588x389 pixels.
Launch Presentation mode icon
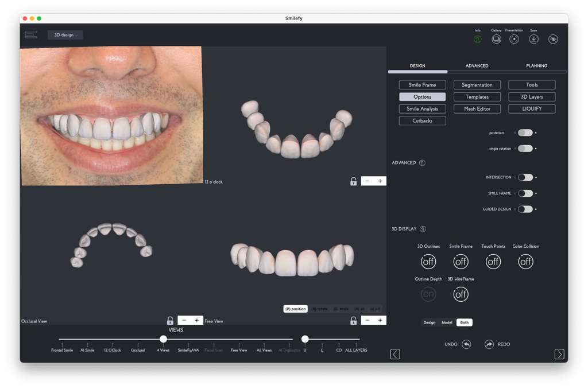514,39
